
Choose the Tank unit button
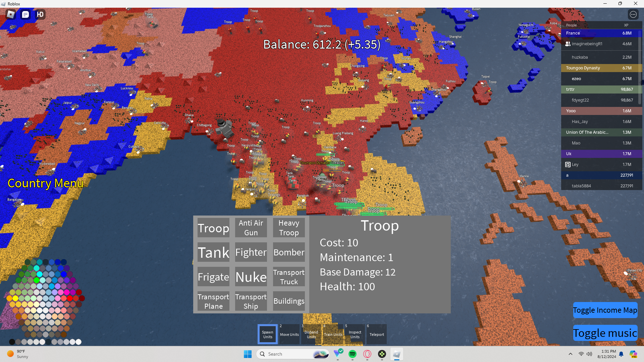213,252
